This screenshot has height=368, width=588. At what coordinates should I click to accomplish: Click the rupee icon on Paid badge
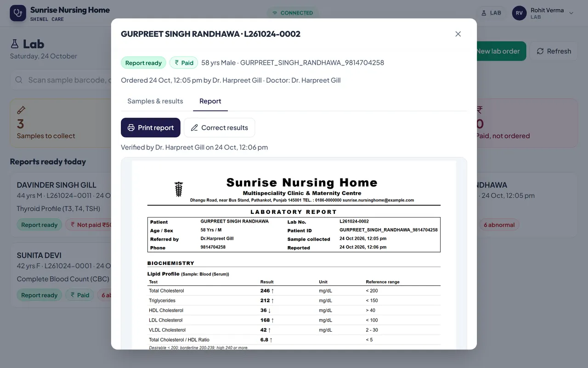click(x=177, y=63)
